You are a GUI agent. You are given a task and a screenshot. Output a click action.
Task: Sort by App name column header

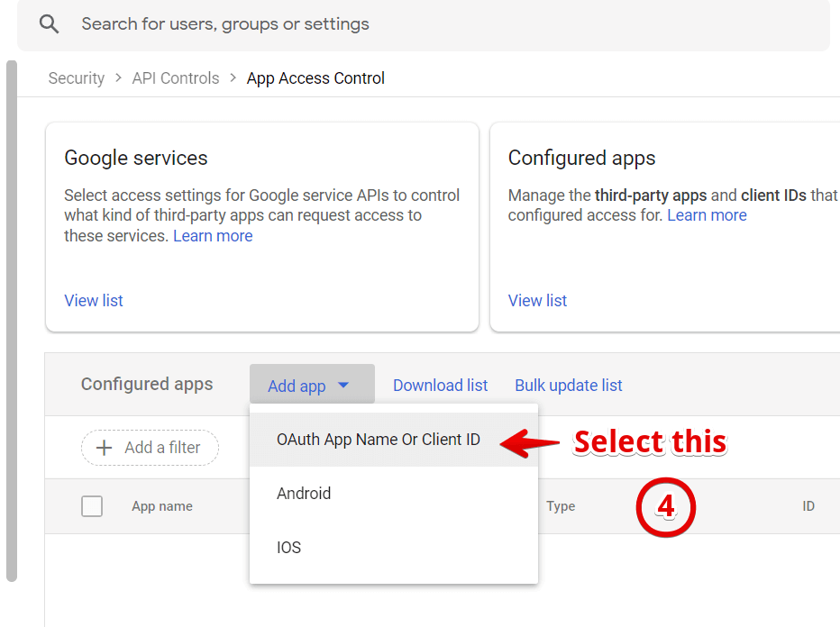(x=162, y=506)
